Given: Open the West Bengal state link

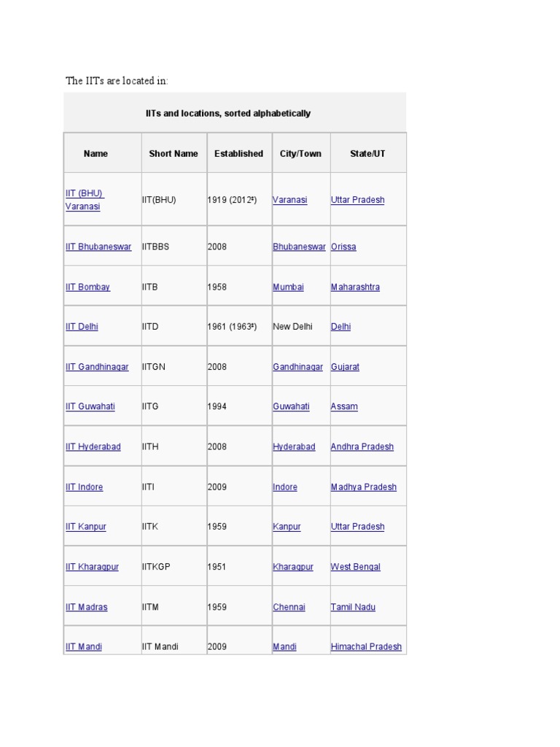Looking at the screenshot, I should 355,567.
